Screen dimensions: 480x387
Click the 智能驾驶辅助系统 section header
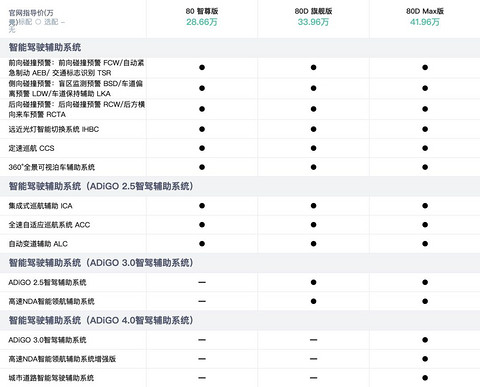coord(45,47)
